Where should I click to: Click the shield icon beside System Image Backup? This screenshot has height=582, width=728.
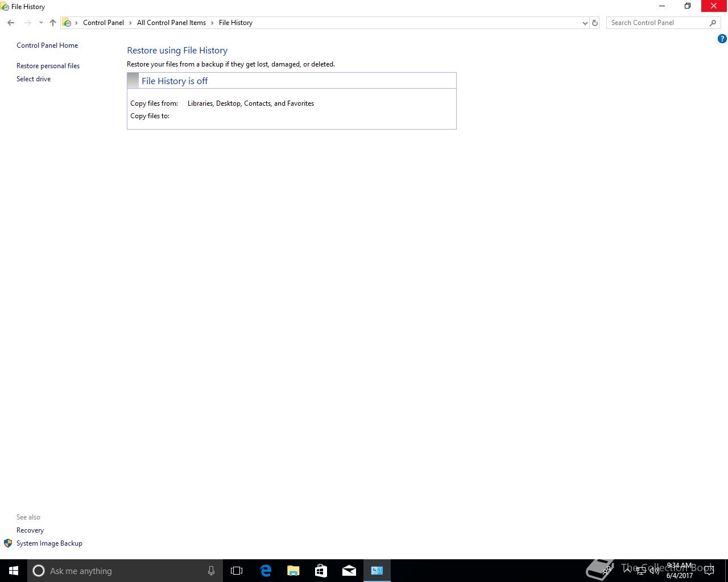[8, 543]
